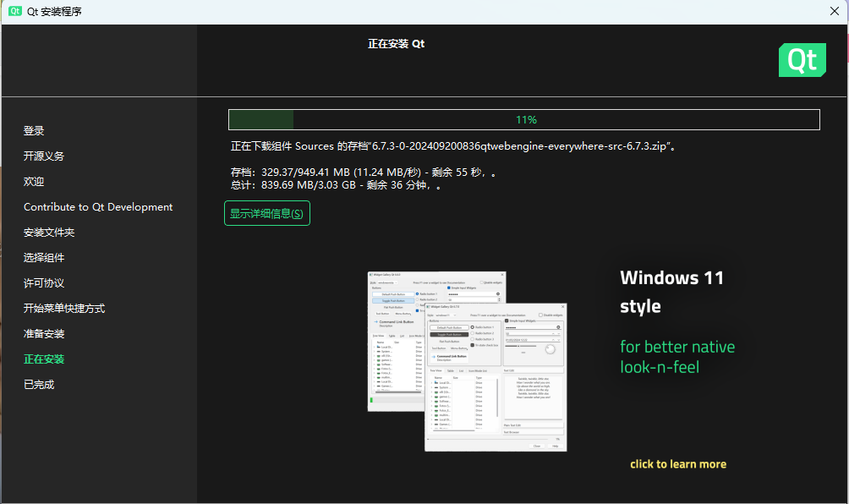Viewport: 849px width, 504px height.
Task: Select the 许可协议 step in sidebar
Action: (x=44, y=283)
